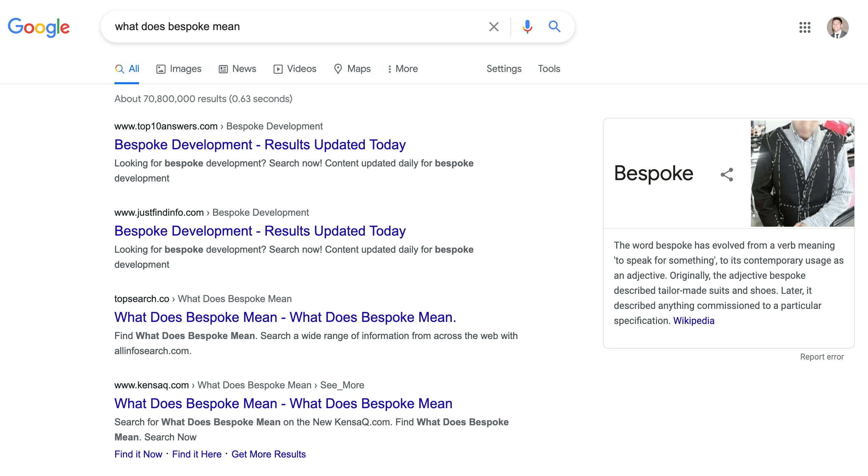The image size is (868, 476).
Task: Open the Maps results tab
Action: pos(352,69)
